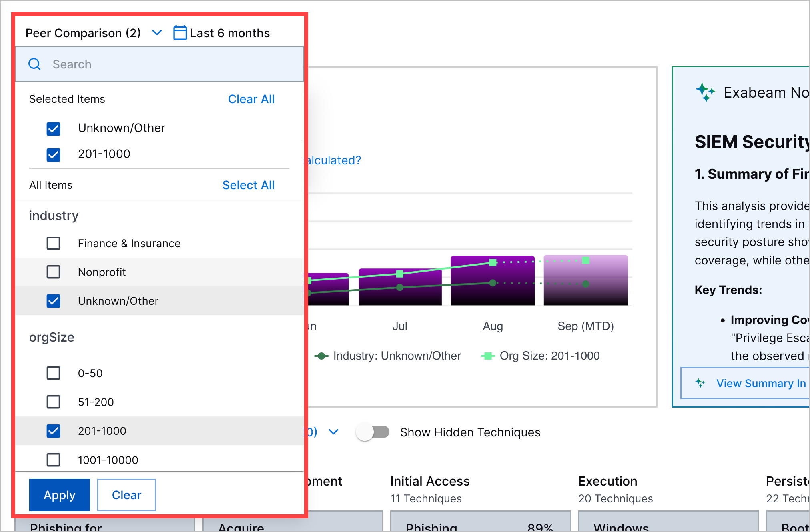The width and height of the screenshot is (810, 532).
Task: Click the Industry: Unknown/Other legend marker
Action: click(321, 356)
